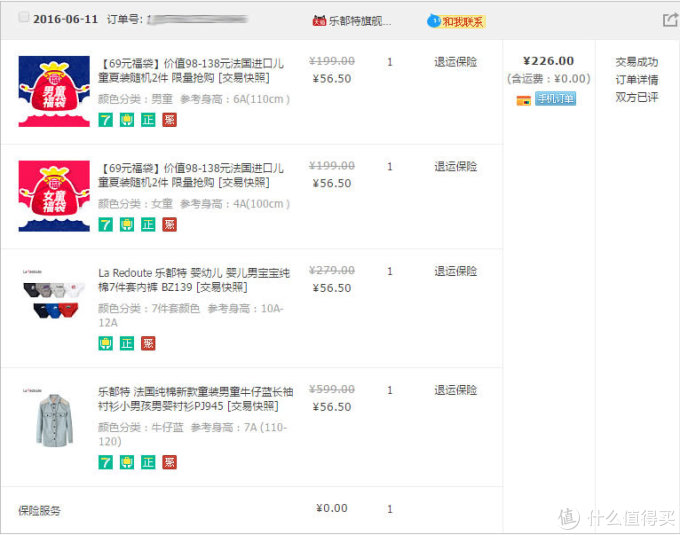Click 退运保险 in the 衬衫 PJ945 row
Screen dimensions: 680x535
coord(456,390)
